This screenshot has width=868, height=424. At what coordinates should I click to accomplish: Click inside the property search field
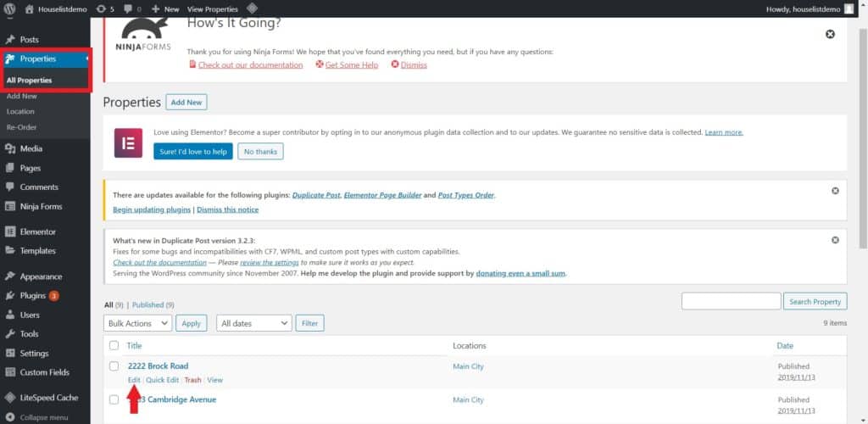pos(732,301)
